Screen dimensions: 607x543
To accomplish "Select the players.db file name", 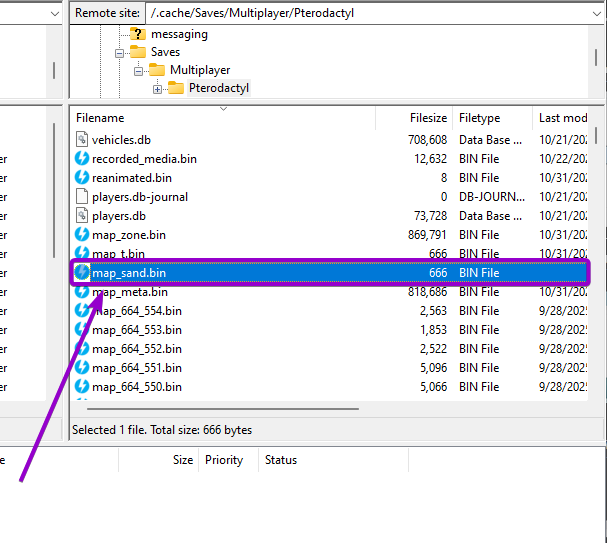I will (119, 216).
